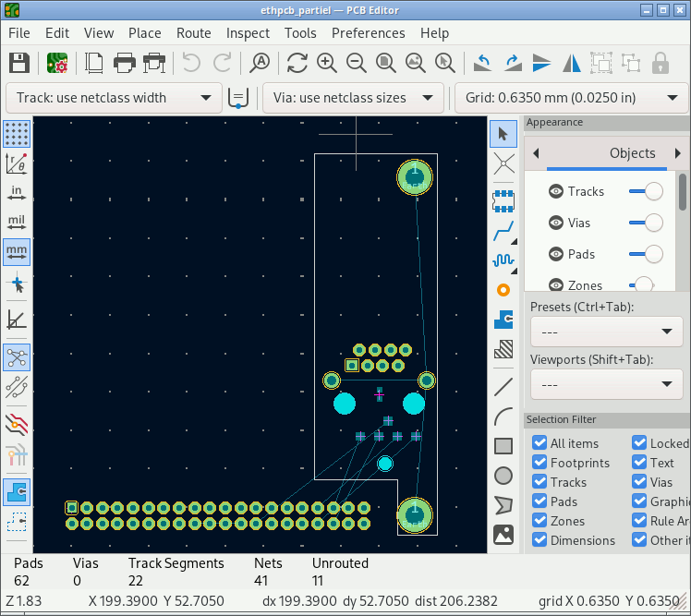Rotate selection clockwise
This screenshot has height=616, width=691.
pos(513,63)
